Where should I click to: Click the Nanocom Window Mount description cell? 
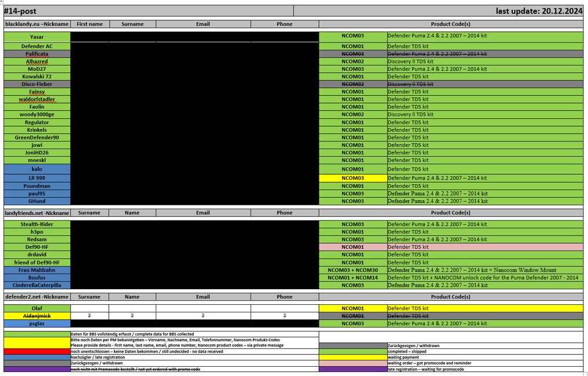click(x=485, y=270)
